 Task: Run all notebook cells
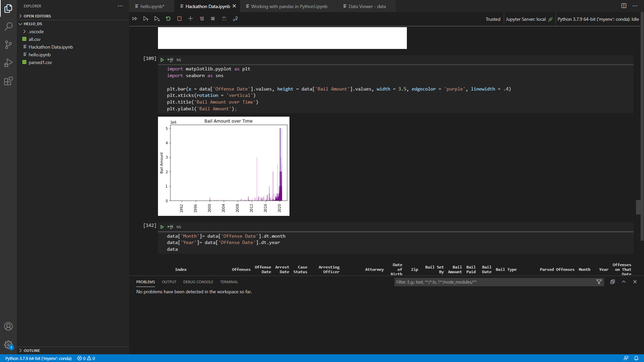point(135,19)
